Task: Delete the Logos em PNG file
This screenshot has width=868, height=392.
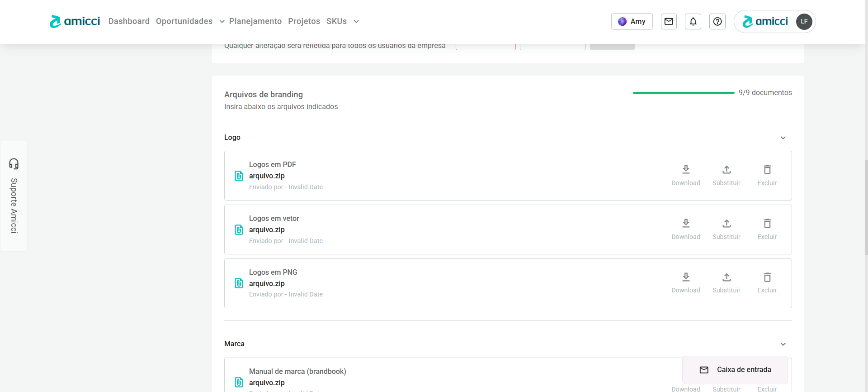Action: [x=767, y=282]
